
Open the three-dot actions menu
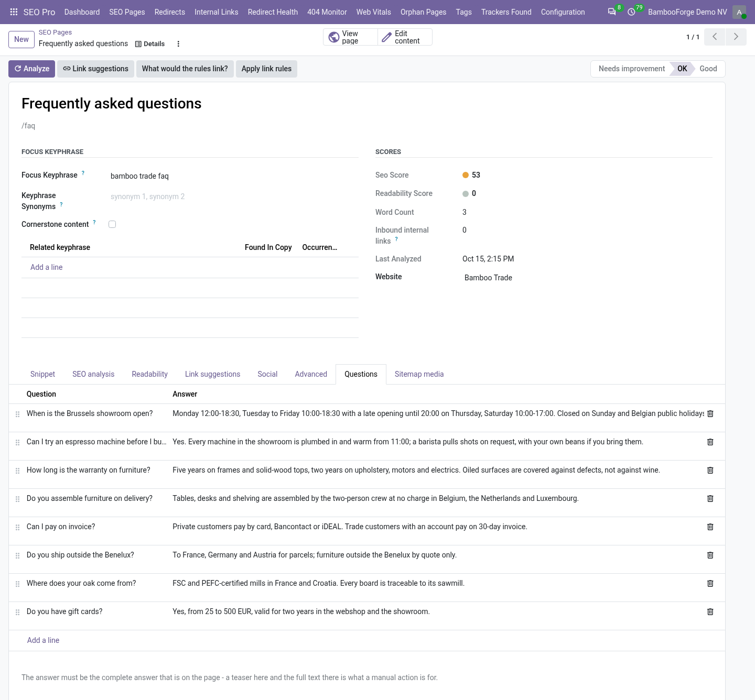click(178, 44)
